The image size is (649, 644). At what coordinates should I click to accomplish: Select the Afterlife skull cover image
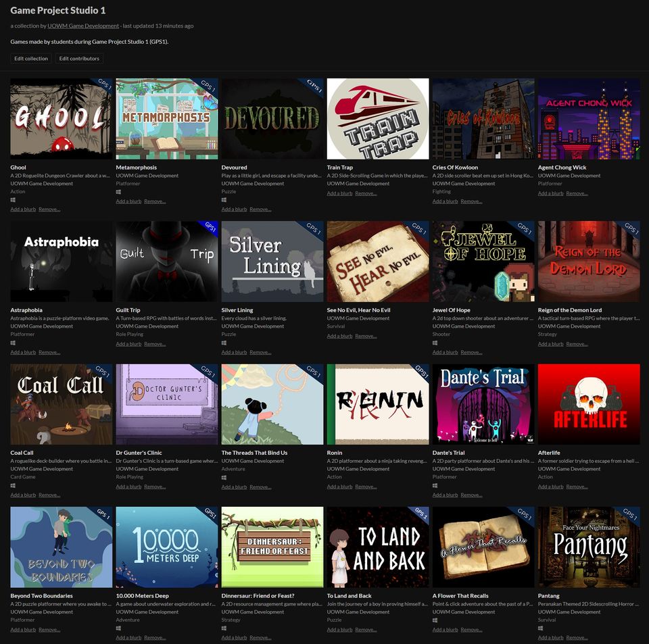pos(589,404)
